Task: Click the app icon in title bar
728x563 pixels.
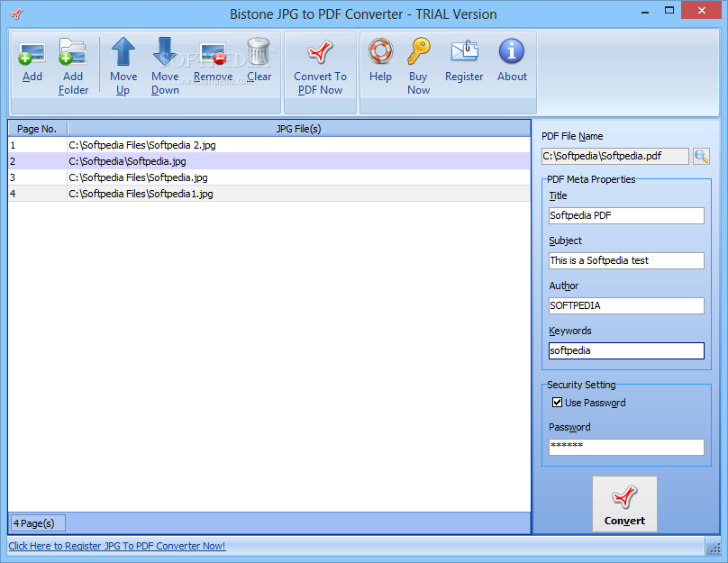Action: pos(16,14)
